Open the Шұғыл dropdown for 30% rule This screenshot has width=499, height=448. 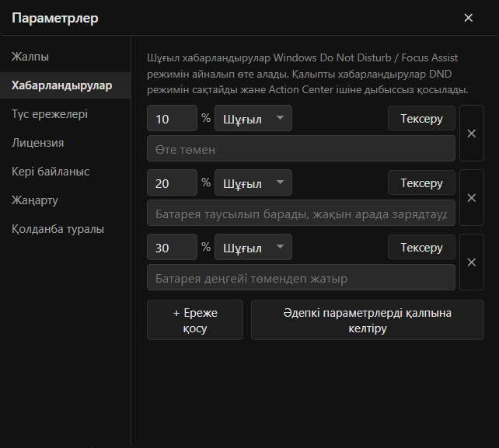pos(253,247)
